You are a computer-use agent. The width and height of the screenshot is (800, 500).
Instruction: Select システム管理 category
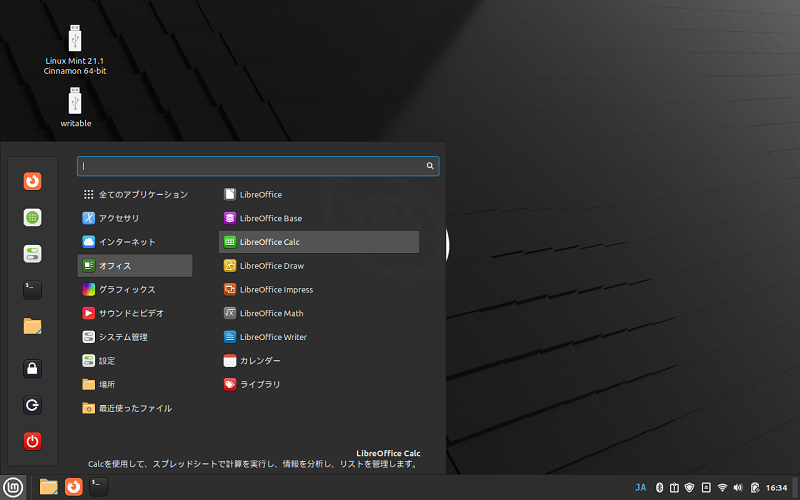135,337
